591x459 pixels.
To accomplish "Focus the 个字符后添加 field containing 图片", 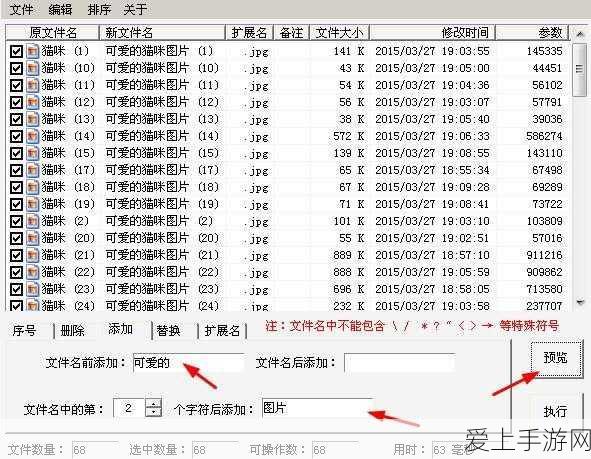I will (x=317, y=409).
